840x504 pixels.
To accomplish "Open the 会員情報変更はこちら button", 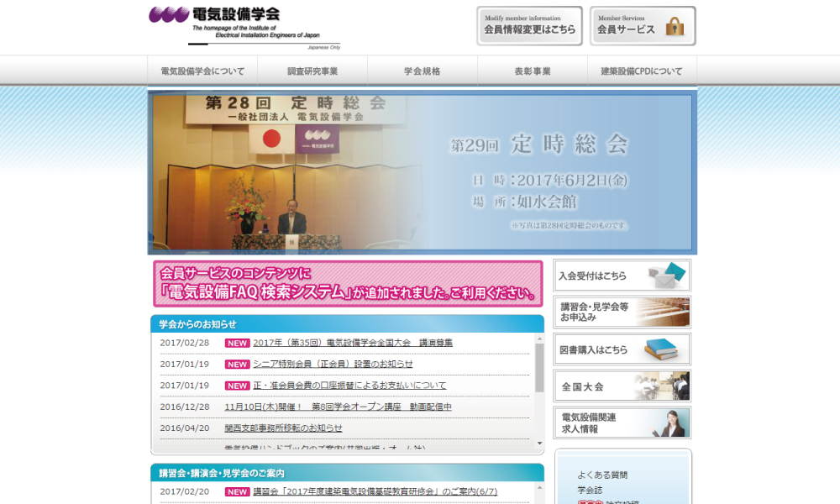I will (529, 26).
